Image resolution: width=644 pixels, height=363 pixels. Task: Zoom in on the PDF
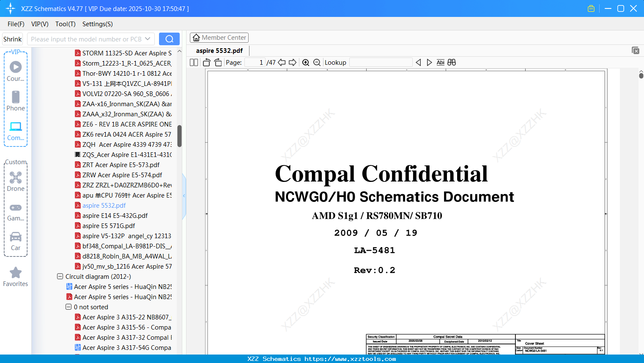point(306,63)
